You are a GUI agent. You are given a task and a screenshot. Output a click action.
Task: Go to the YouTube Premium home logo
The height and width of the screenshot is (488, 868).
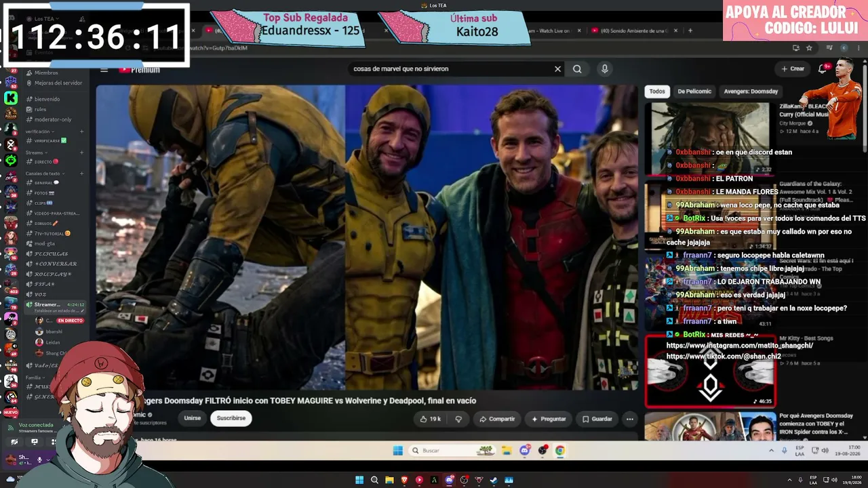click(x=140, y=69)
